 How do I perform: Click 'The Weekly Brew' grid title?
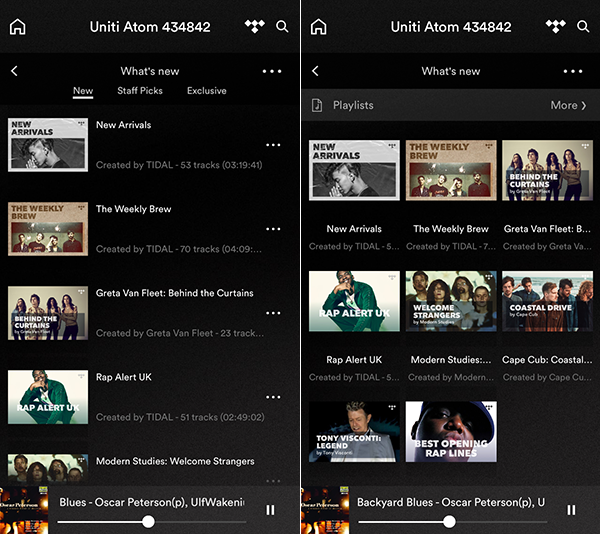pyautogui.click(x=451, y=229)
